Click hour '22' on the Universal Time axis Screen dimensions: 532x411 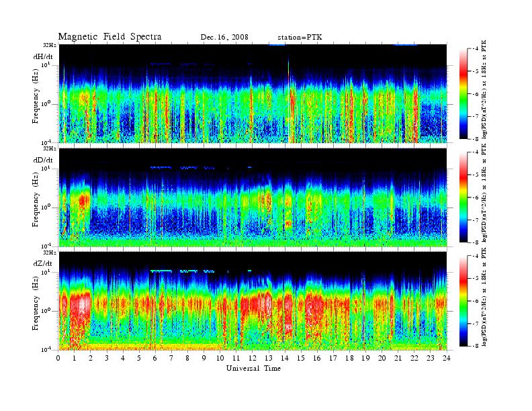pyautogui.click(x=414, y=359)
